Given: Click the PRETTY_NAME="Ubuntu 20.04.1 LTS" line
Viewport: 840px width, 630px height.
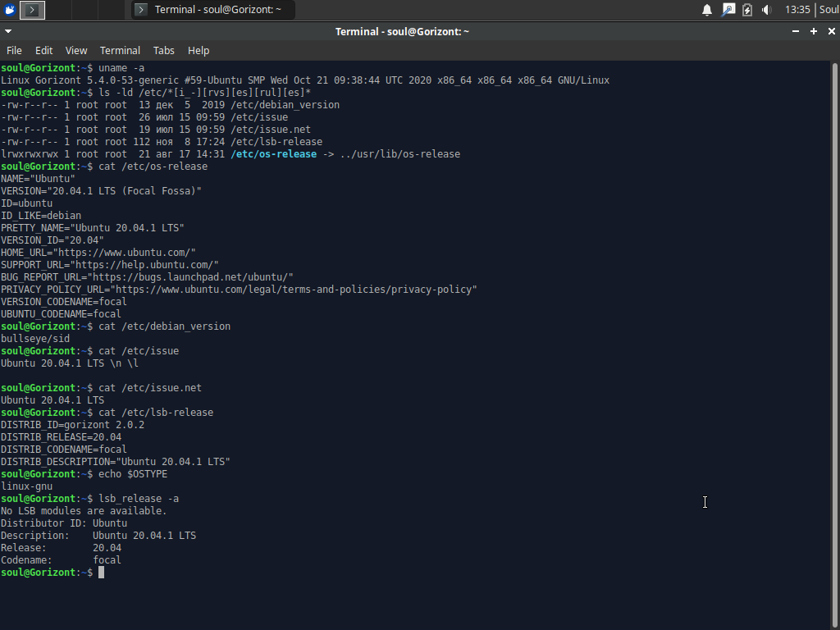Looking at the screenshot, I should pyautogui.click(x=93, y=228).
